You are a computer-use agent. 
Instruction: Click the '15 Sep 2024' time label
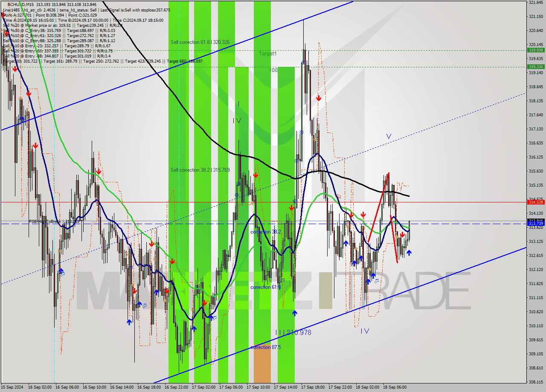12,387
